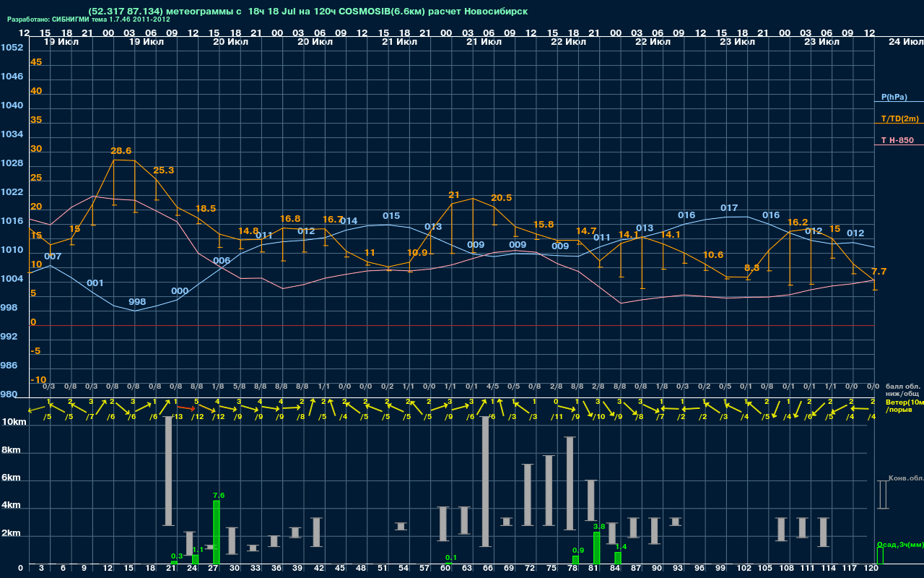This screenshot has width=924, height=578.
Task: Click hour 102 on the bottom axis
Action: tap(744, 569)
